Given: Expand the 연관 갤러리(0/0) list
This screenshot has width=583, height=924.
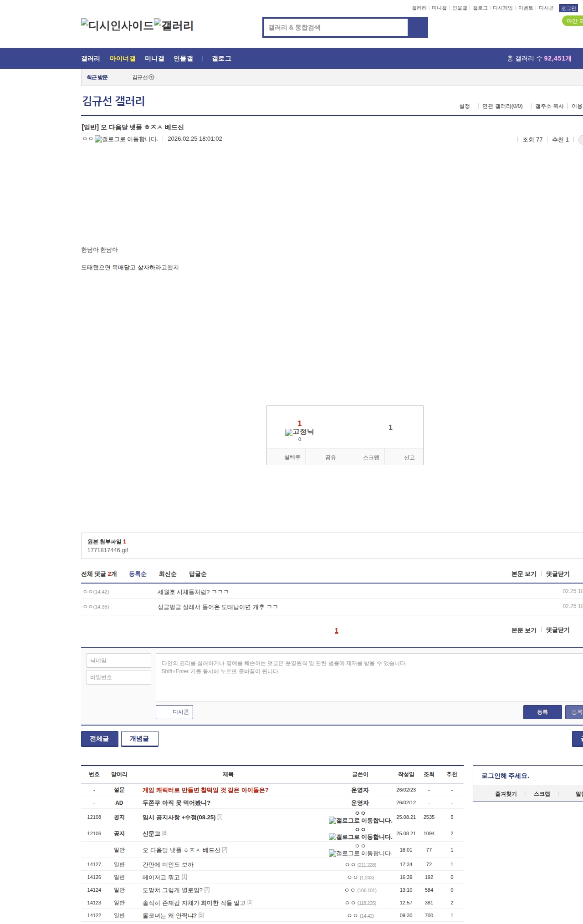Looking at the screenshot, I should tap(502, 106).
